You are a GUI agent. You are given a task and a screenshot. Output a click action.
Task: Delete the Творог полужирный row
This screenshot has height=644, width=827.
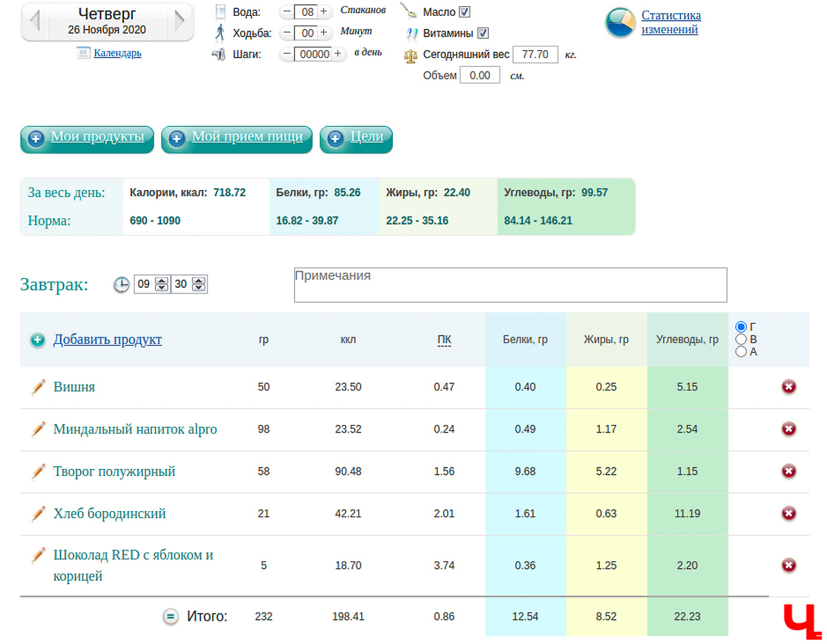[x=788, y=472]
